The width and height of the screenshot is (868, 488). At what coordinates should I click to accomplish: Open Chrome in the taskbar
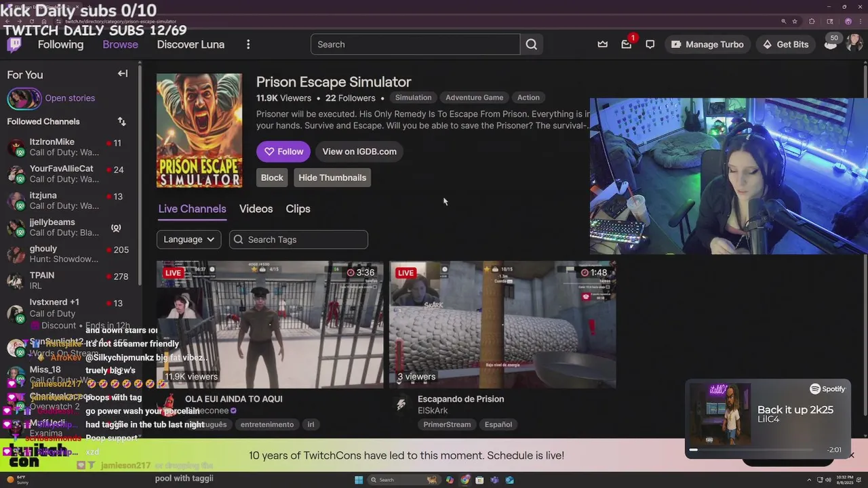point(465,480)
